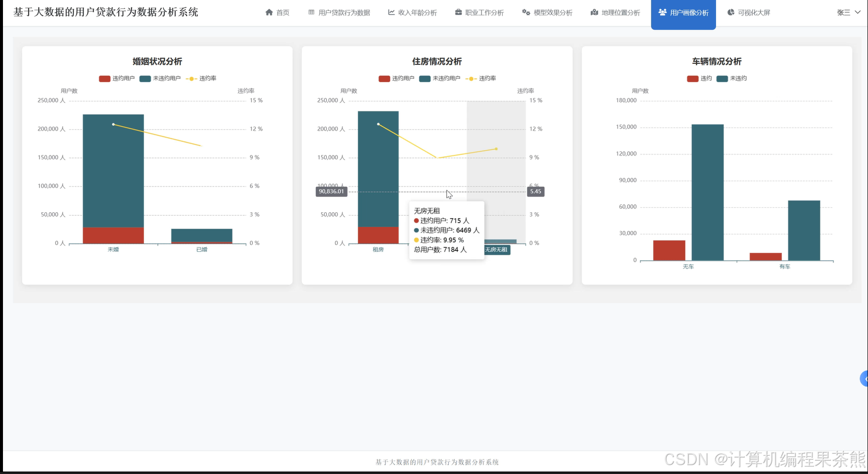Toggle 未违约用户 legend in 婚姻状况分析
Viewport: 868px width, 474px height.
tap(160, 78)
